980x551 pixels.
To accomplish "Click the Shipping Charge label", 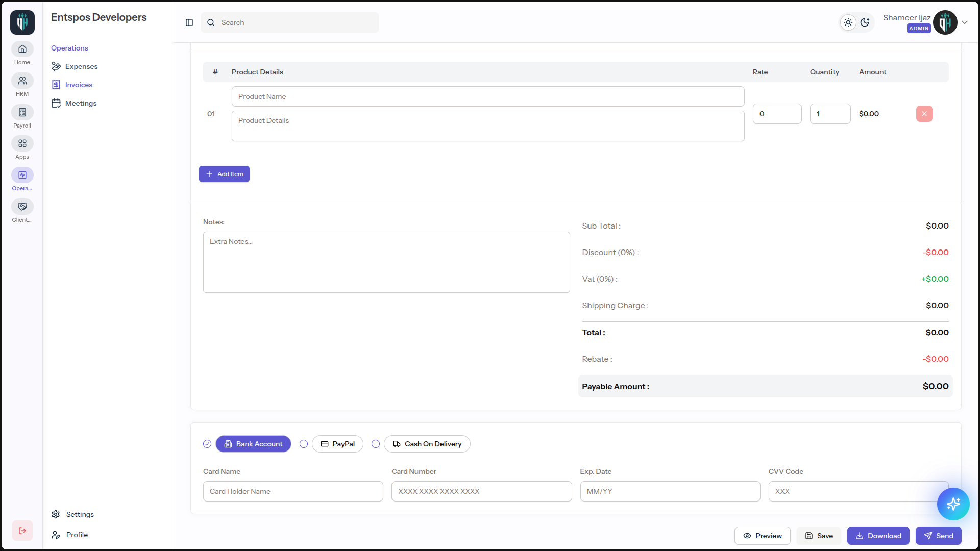I will (x=616, y=306).
